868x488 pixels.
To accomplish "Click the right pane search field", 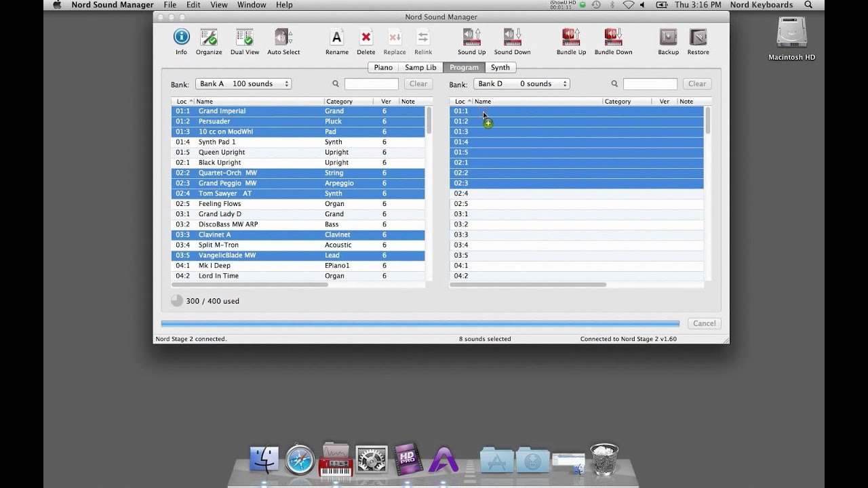I will [650, 84].
